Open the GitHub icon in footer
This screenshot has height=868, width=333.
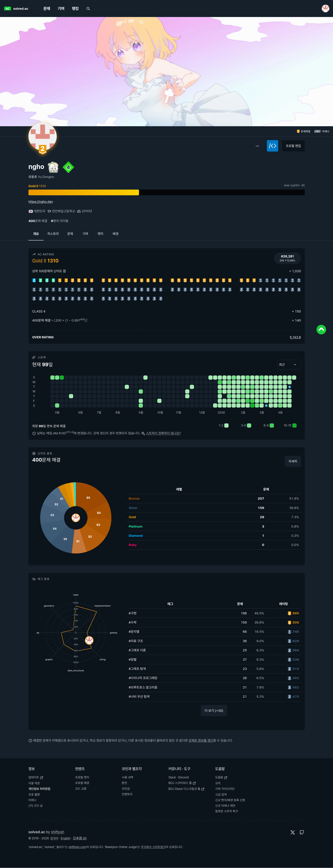pyautogui.click(x=302, y=832)
